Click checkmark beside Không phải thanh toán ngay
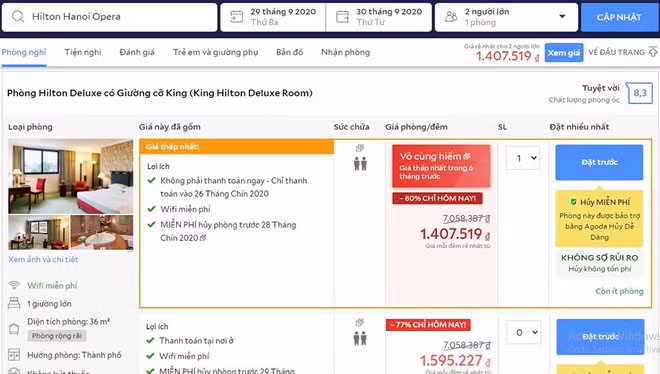The width and height of the screenshot is (660, 374). pyautogui.click(x=152, y=180)
